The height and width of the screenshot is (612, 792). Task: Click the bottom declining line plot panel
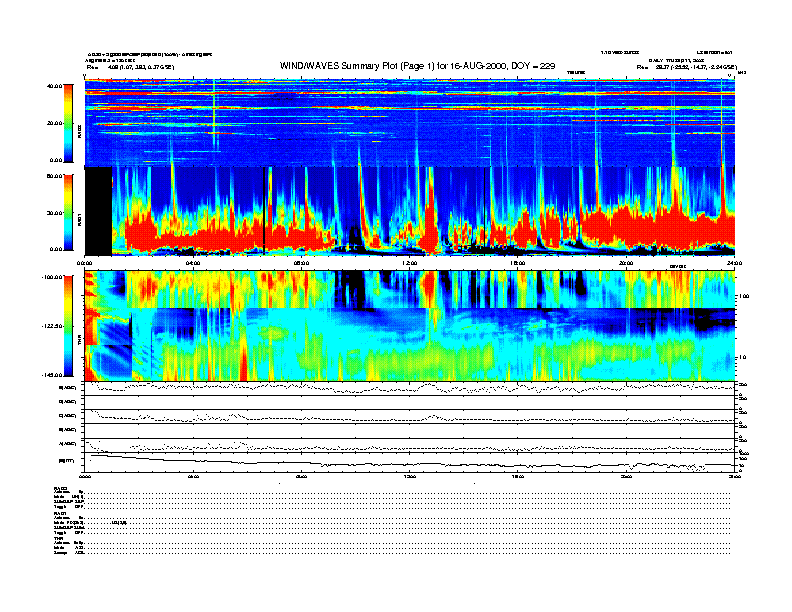(410, 462)
